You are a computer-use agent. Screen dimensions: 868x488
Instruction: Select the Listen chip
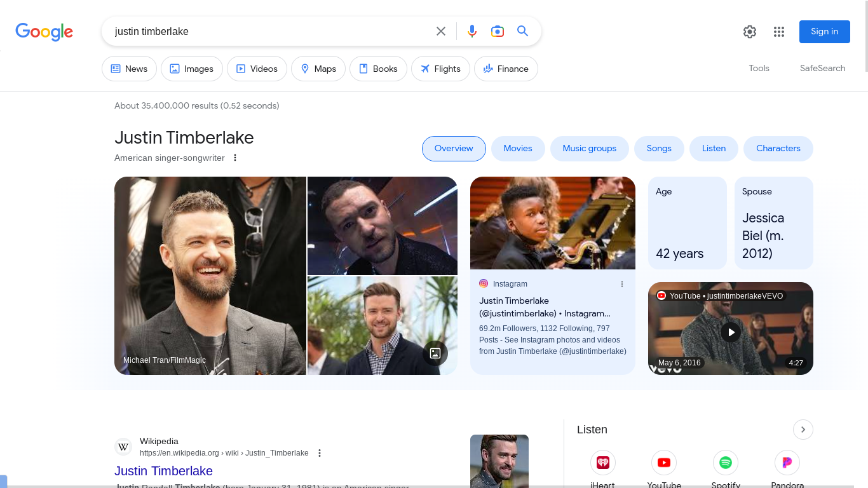click(714, 149)
